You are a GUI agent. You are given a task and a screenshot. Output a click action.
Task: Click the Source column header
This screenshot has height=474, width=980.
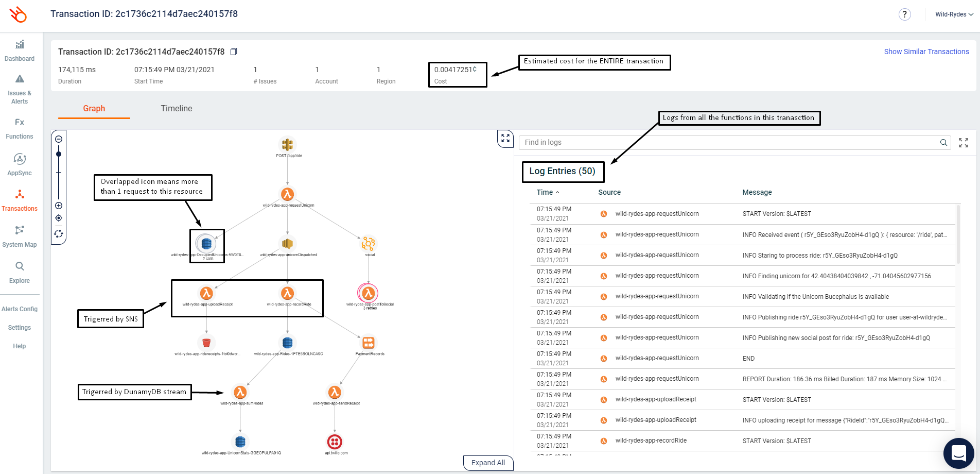click(609, 192)
